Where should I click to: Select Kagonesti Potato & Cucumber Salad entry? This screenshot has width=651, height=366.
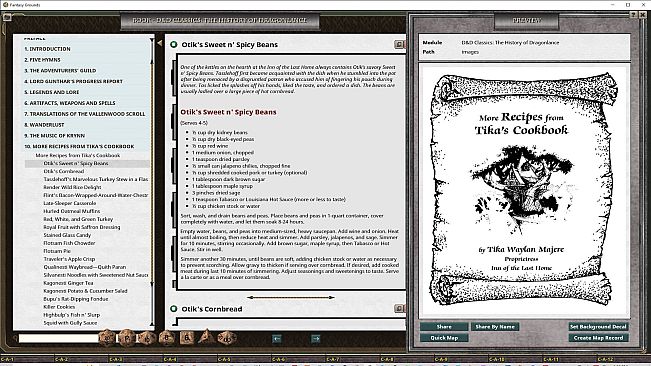pos(85,291)
